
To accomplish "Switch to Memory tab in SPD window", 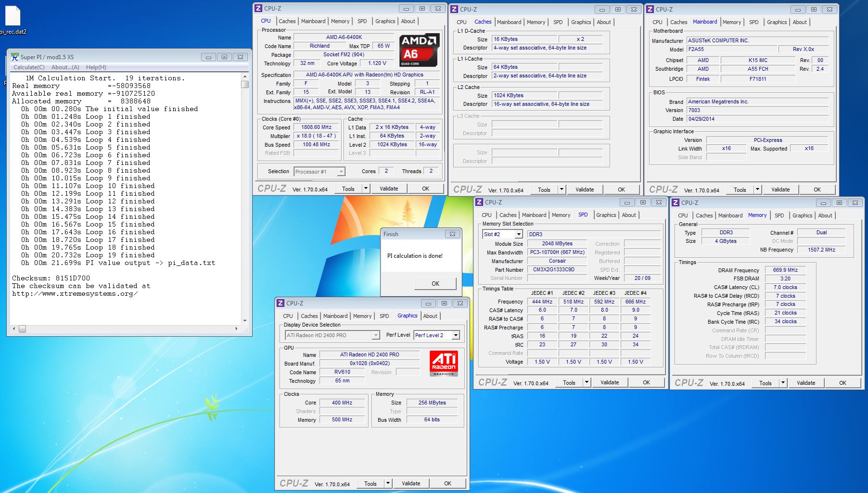I will 561,215.
